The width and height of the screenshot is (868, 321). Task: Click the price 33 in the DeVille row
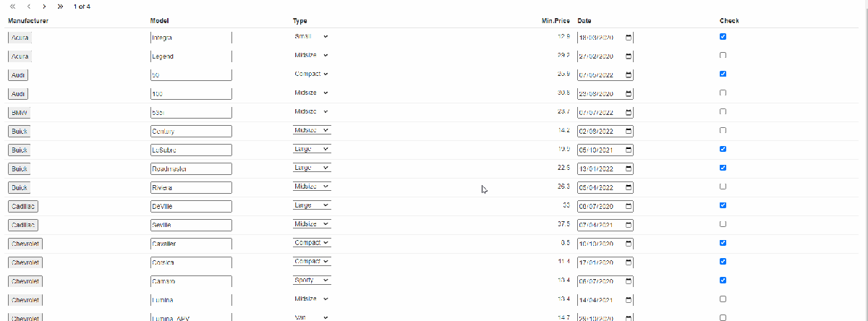click(x=567, y=205)
